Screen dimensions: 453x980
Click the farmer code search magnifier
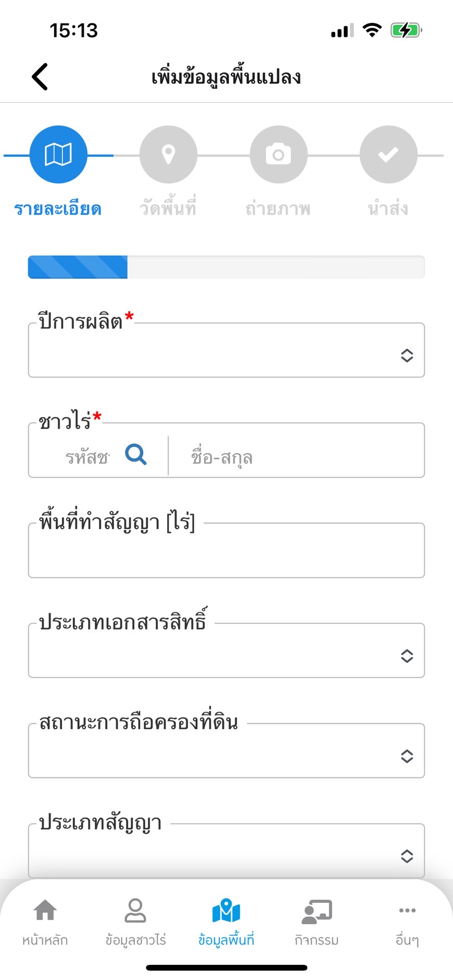click(136, 455)
